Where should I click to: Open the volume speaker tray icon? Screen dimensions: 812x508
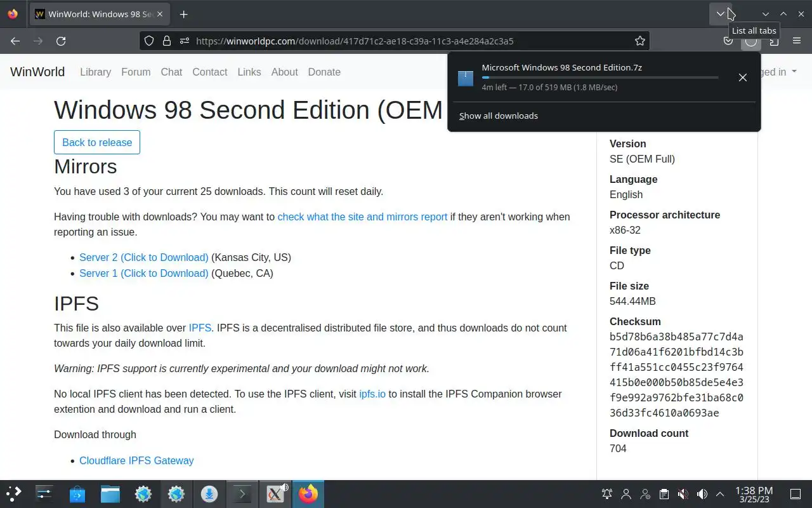click(702, 494)
